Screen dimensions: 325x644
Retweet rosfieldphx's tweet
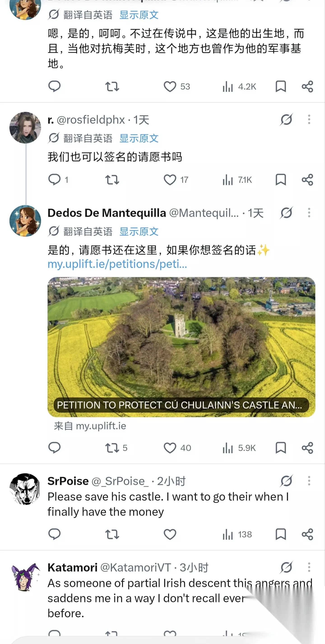click(x=112, y=179)
